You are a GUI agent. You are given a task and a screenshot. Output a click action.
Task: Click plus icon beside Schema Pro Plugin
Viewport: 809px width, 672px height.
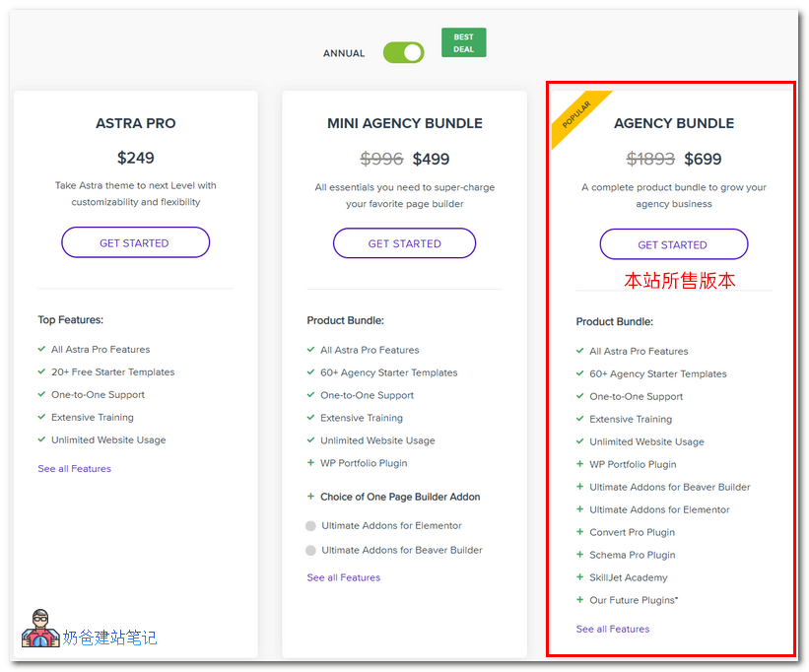580,555
